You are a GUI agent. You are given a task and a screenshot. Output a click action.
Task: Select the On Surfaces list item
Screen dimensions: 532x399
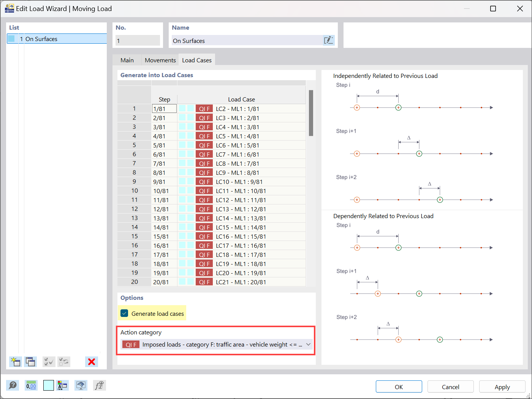click(x=42, y=38)
